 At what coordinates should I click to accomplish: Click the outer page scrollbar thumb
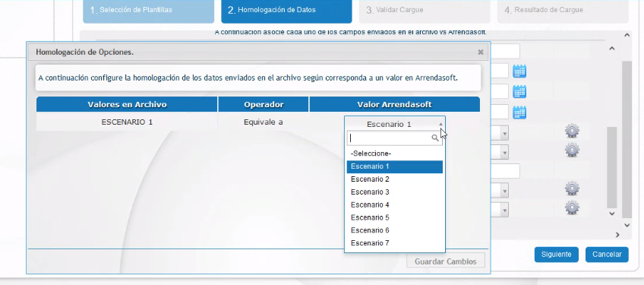[627, 139]
